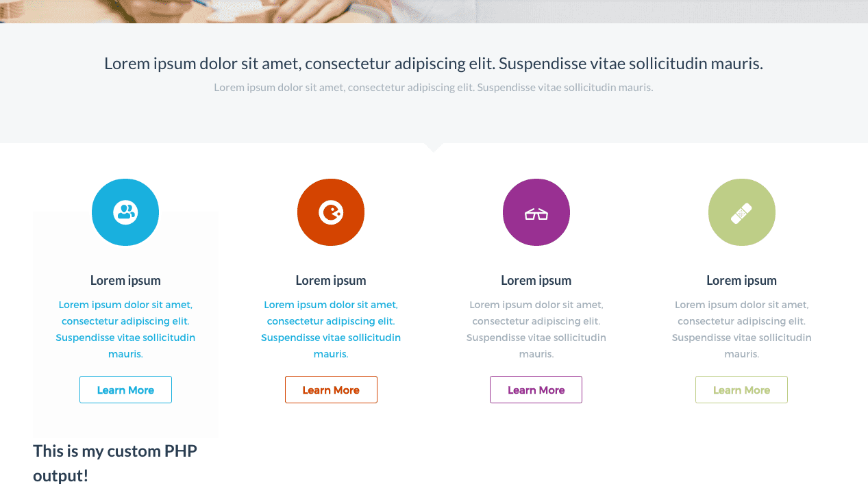Viewport: 868px width, 493px height.
Task: Click the small gray subtitle sentence
Action: click(434, 88)
